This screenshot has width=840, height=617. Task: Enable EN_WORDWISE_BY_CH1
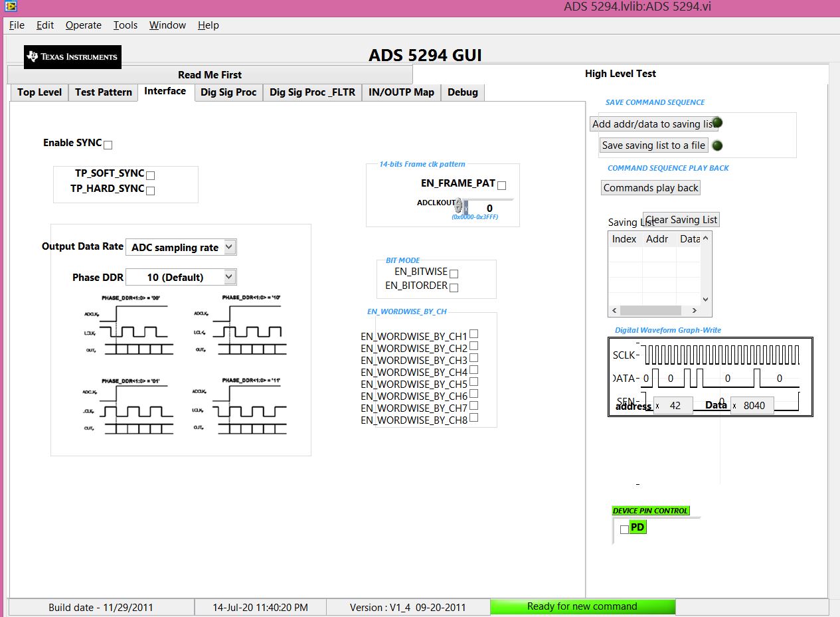474,334
